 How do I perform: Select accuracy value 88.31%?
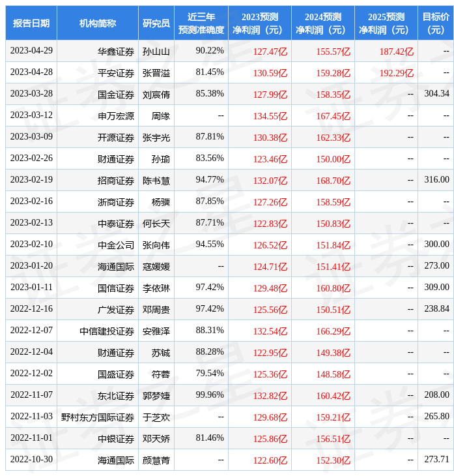coord(210,331)
